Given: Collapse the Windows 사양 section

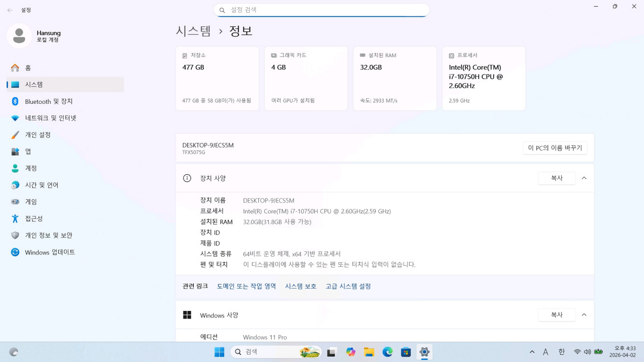Looking at the screenshot, I should click(x=584, y=314).
